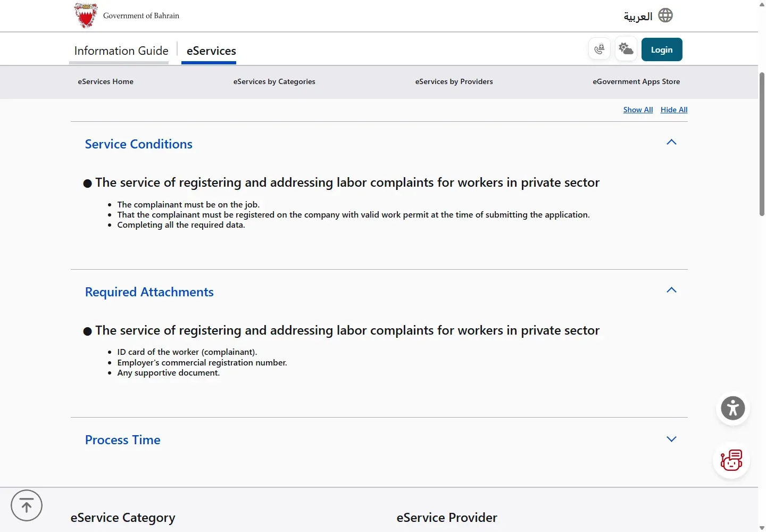Click the Government of Bahrain emblem logo
The width and height of the screenshot is (766, 532).
click(86, 15)
